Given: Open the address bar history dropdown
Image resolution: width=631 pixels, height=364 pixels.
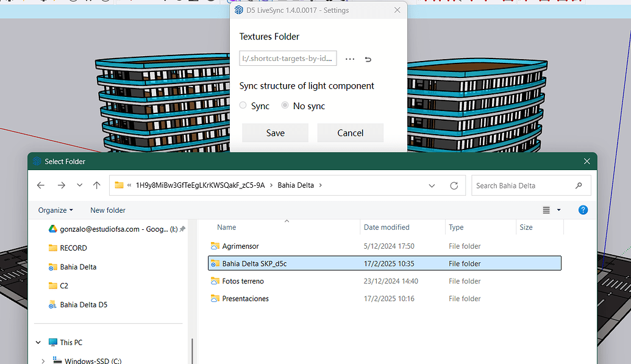Looking at the screenshot, I should point(432,185).
